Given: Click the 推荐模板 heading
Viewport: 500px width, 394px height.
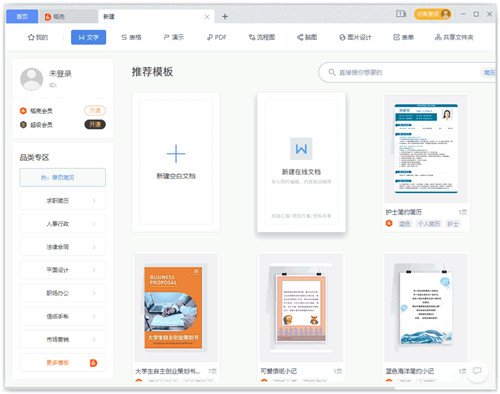Looking at the screenshot, I should (x=152, y=72).
